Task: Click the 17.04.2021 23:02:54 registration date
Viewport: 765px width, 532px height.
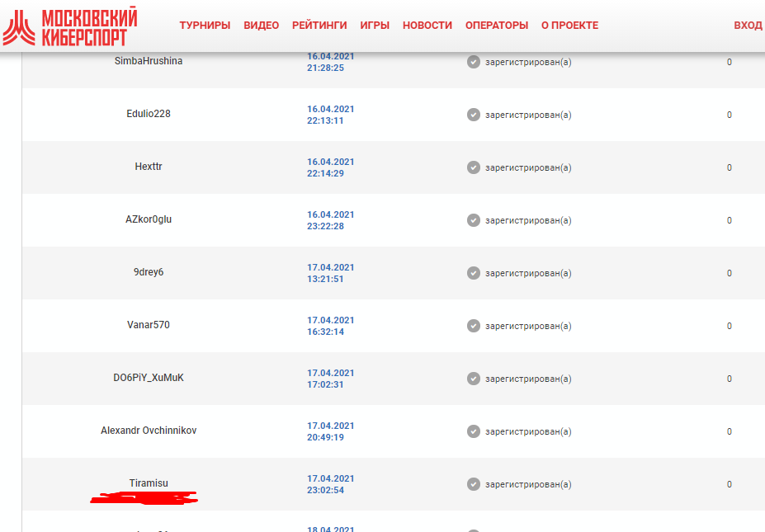Action: (330, 484)
